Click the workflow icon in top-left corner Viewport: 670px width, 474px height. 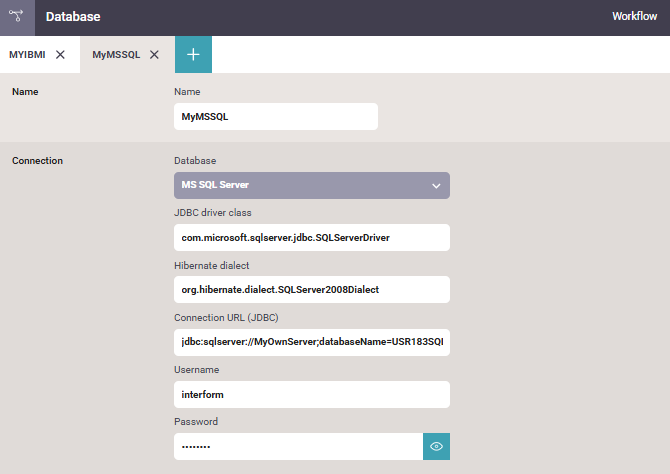(16, 17)
